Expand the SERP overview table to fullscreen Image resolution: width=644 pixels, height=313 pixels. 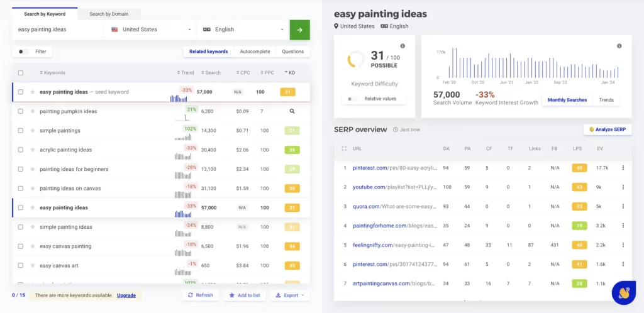tap(344, 148)
